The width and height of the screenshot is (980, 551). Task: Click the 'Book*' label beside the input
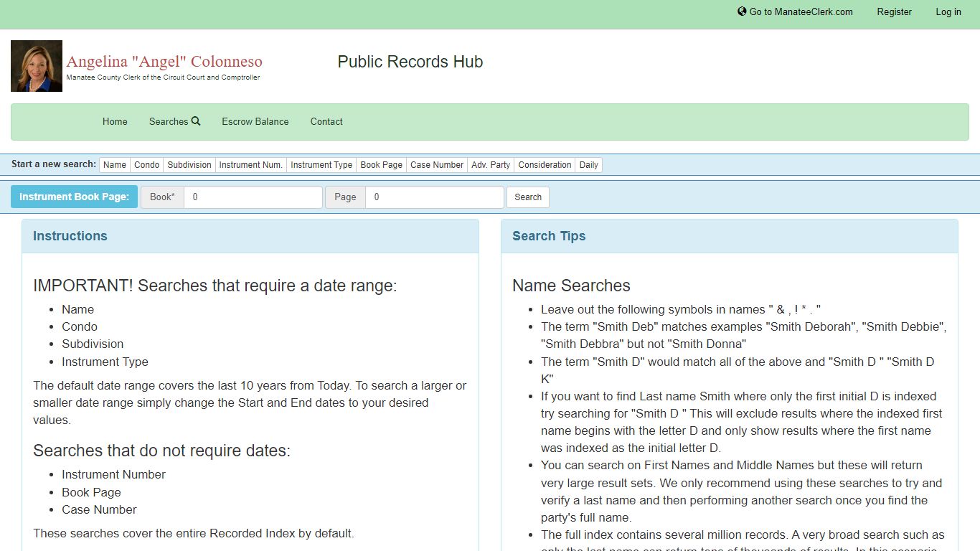coord(162,197)
